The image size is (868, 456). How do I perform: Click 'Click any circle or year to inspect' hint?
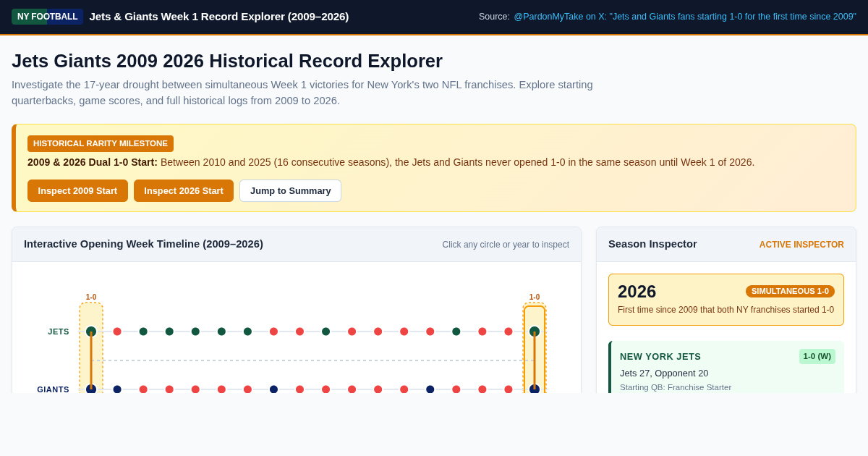click(x=506, y=245)
